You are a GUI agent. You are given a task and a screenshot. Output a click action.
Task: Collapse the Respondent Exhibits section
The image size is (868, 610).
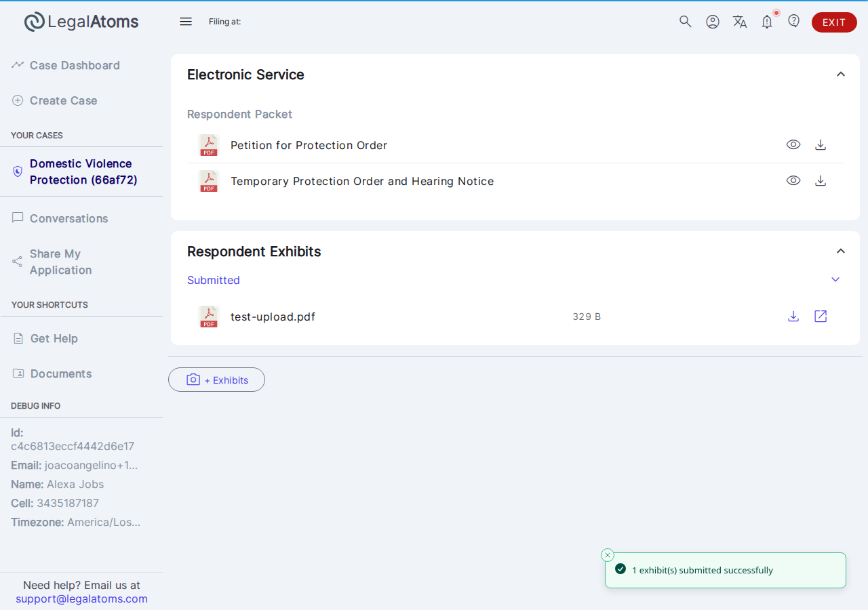coord(841,251)
